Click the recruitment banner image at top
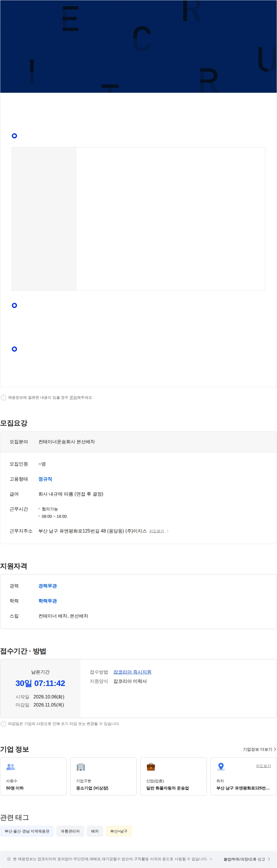 tap(138, 47)
